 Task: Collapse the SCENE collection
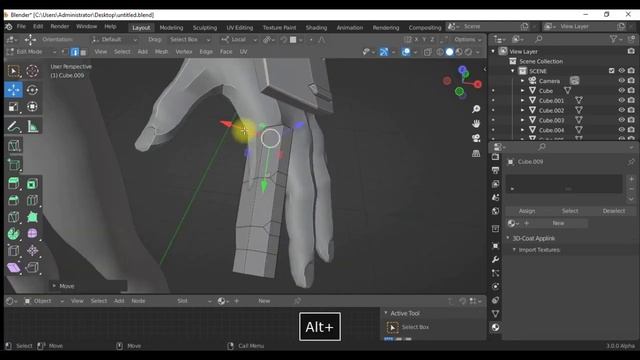click(x=513, y=71)
